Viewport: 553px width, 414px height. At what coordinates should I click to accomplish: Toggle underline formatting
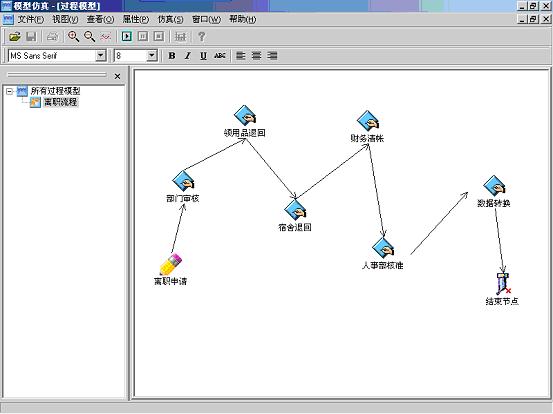coord(203,56)
